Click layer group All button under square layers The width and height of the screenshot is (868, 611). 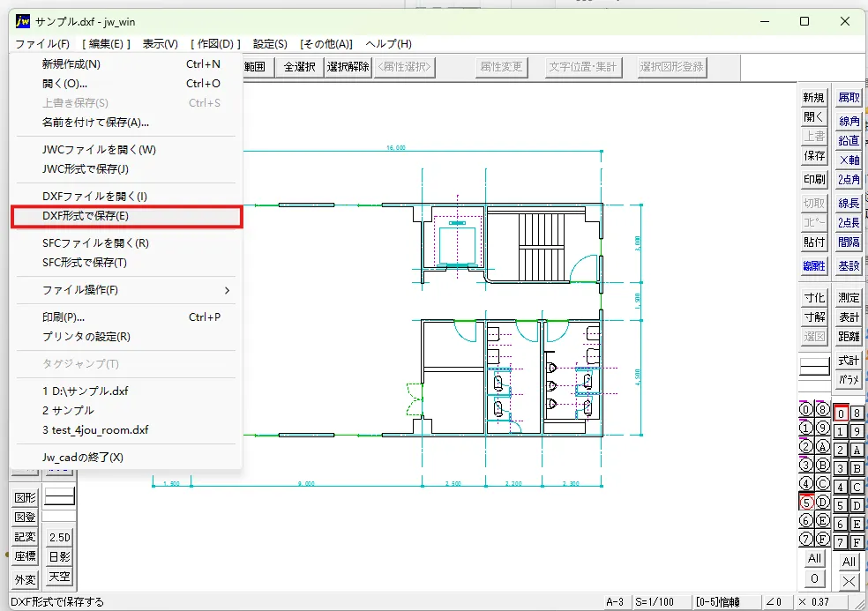[849, 562]
